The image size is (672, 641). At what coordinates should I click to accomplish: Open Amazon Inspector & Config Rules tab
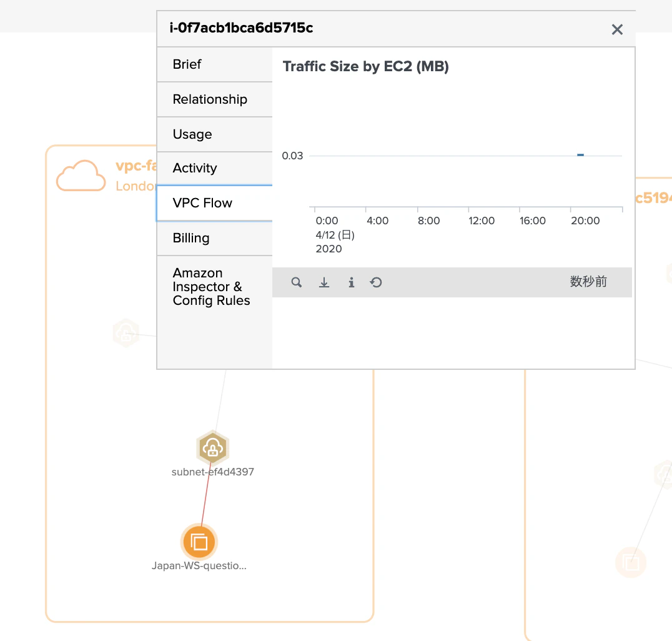215,286
